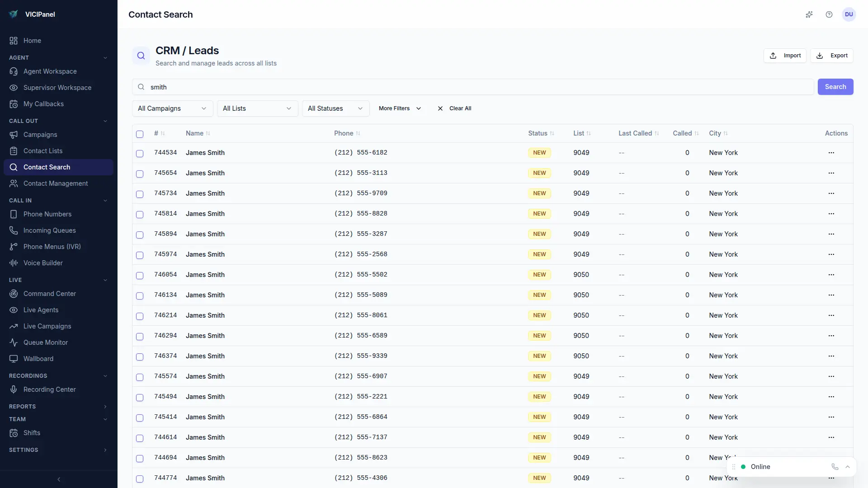The image size is (868, 488).
Task: Click the AI sparkle icon in top bar
Action: pos(809,14)
